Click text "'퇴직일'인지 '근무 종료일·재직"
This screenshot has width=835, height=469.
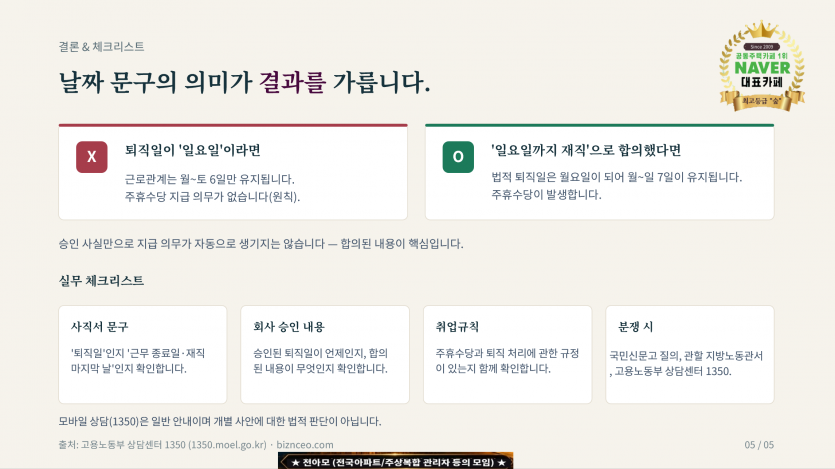138,353
